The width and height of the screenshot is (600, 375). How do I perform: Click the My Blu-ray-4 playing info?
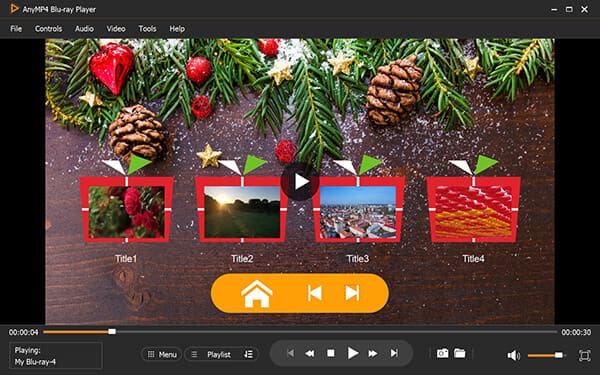click(x=35, y=362)
